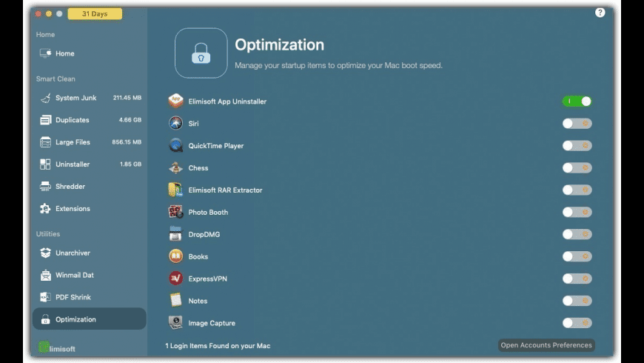Turn on the Chess startup toggle
The width and height of the screenshot is (644, 363).
click(577, 167)
